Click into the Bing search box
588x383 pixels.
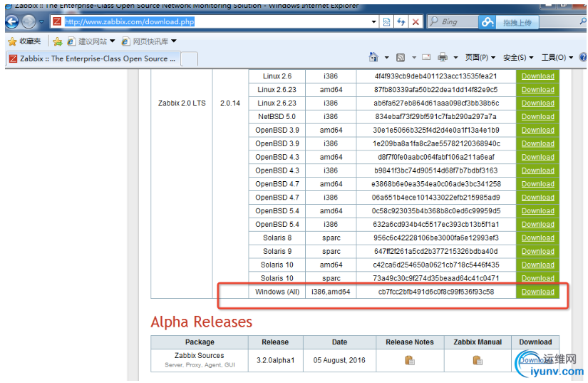point(453,22)
